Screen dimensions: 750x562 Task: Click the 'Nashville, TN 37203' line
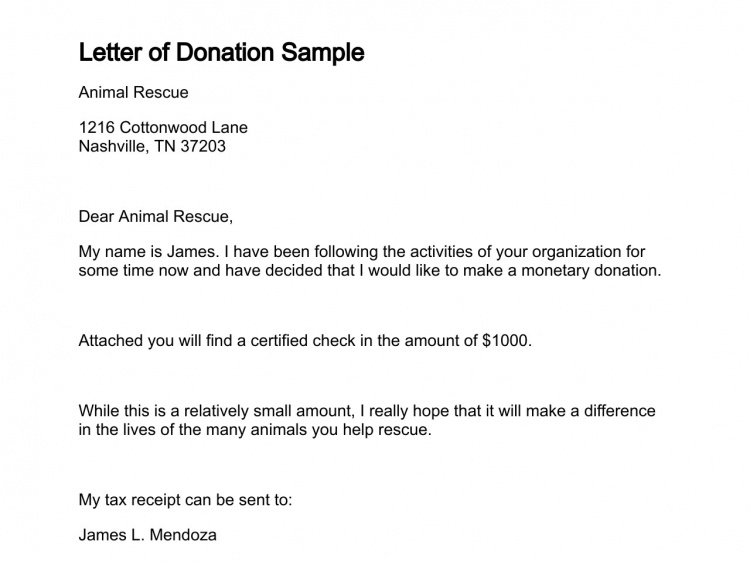[152, 146]
